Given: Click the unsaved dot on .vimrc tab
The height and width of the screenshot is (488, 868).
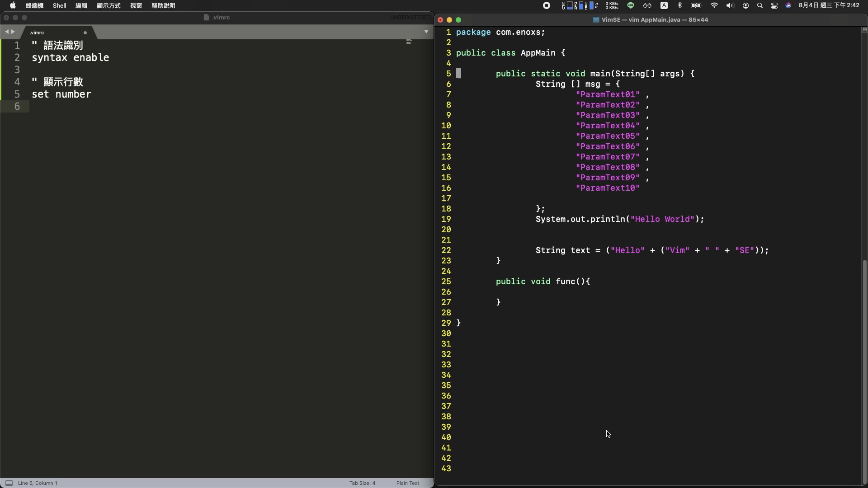Looking at the screenshot, I should pos(85,33).
